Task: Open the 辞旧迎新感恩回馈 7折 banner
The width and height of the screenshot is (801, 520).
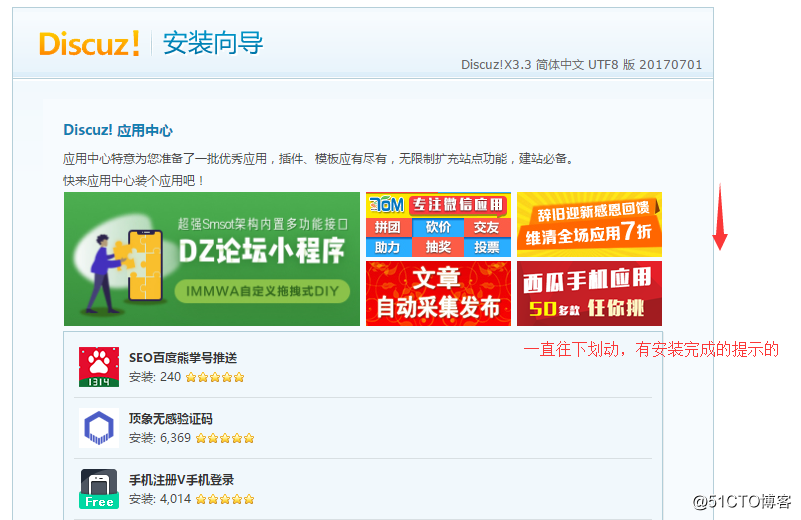Action: [590, 224]
